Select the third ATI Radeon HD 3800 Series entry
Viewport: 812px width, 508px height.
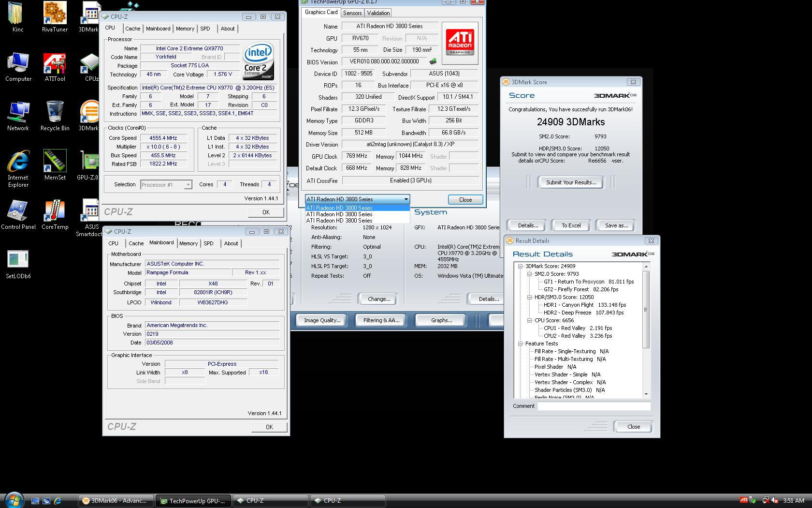(357, 221)
